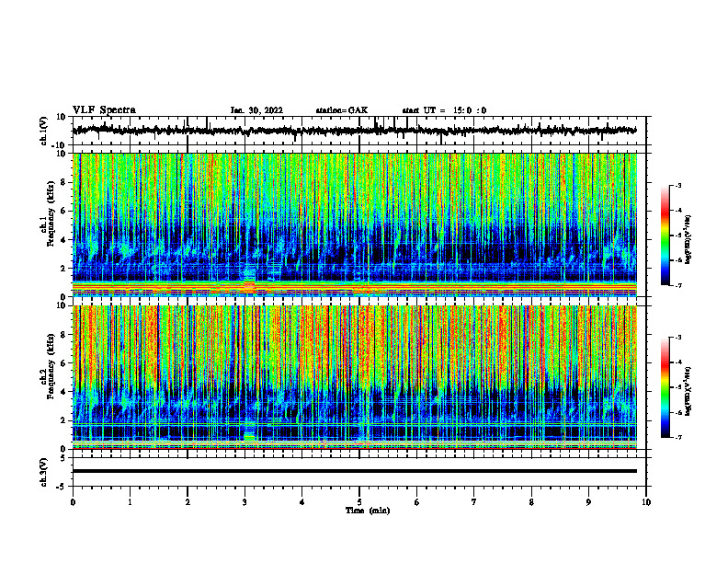This screenshot has width=728, height=563.
Task: Click the ch.2 spectrogram color scale bar
Action: pyautogui.click(x=665, y=387)
